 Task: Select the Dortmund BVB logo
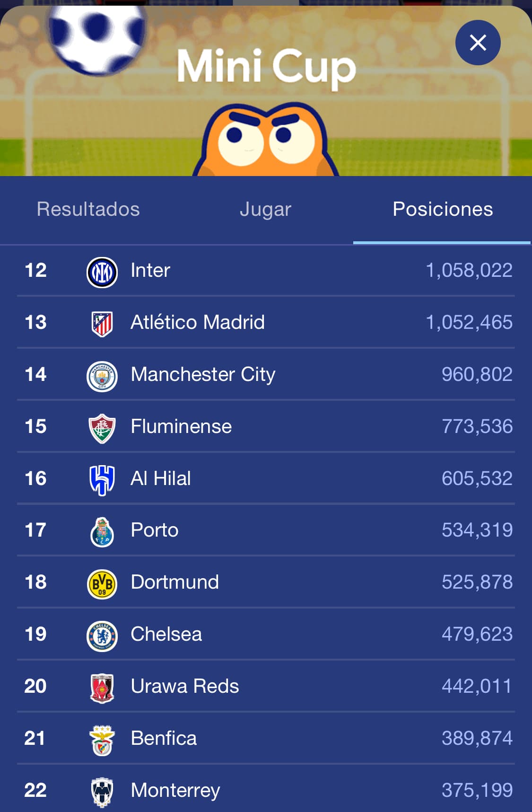point(102,584)
